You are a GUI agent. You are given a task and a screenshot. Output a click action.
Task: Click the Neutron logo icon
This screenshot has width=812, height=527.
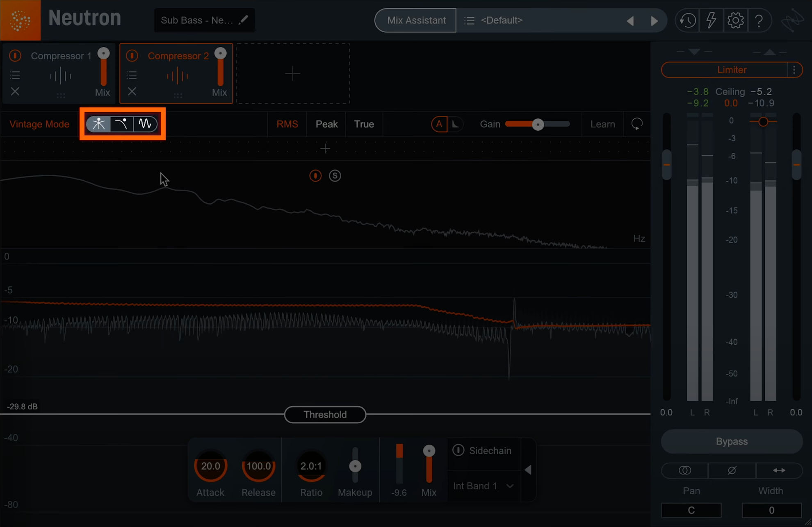tap(20, 20)
